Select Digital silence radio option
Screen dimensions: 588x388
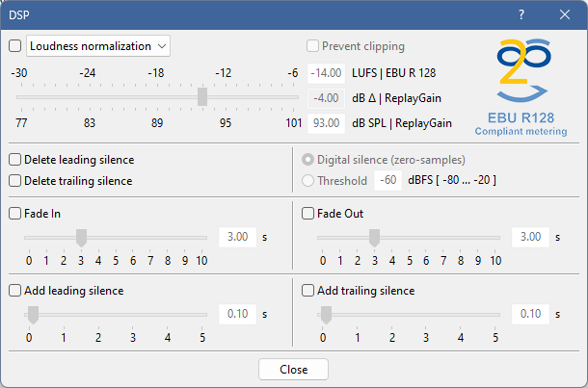[x=308, y=160]
